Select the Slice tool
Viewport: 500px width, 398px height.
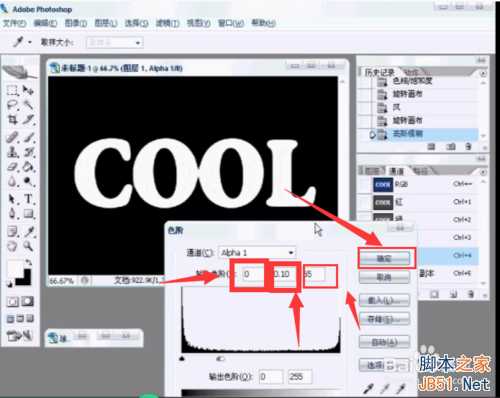coord(28,120)
